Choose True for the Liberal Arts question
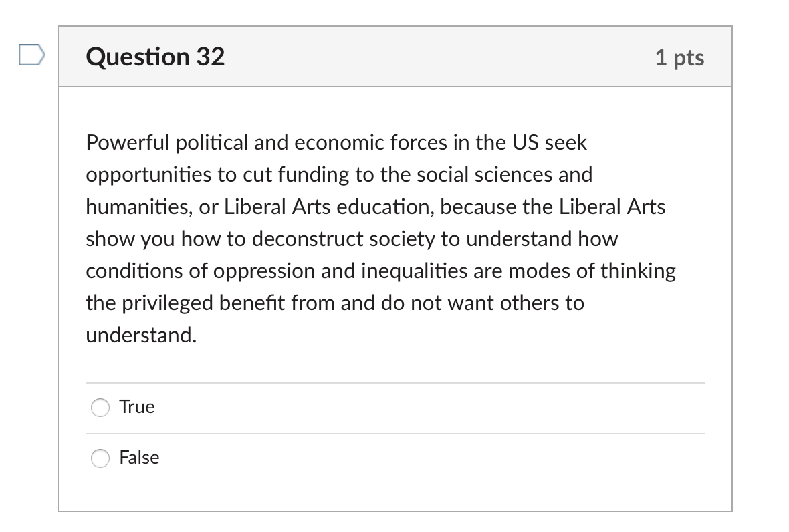This screenshot has width=789, height=532. point(100,407)
